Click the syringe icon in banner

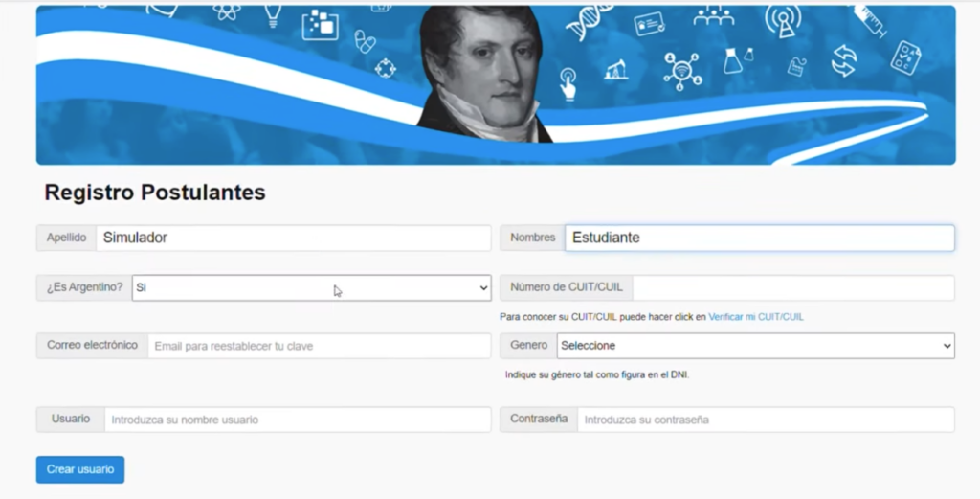coord(870,21)
